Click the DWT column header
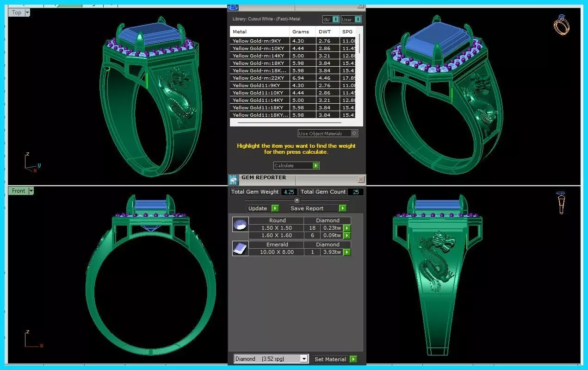 coord(328,32)
